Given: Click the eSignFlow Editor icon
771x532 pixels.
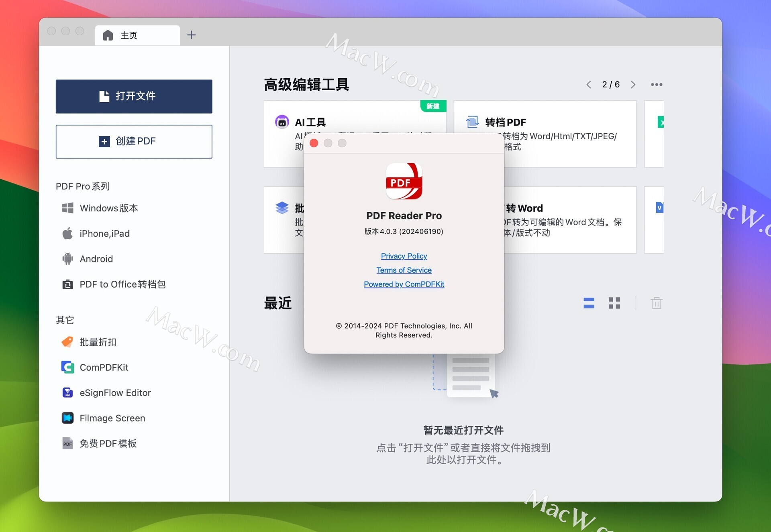Looking at the screenshot, I should coord(67,392).
